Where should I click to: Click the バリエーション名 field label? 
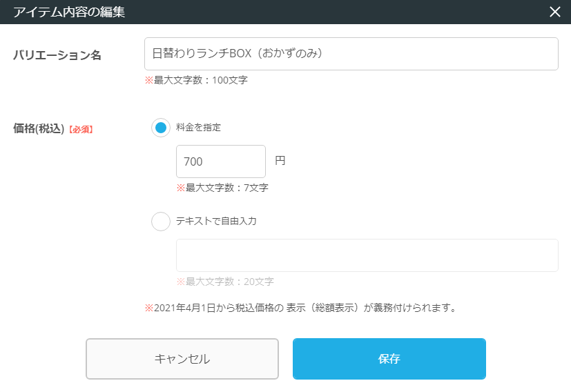[57, 55]
